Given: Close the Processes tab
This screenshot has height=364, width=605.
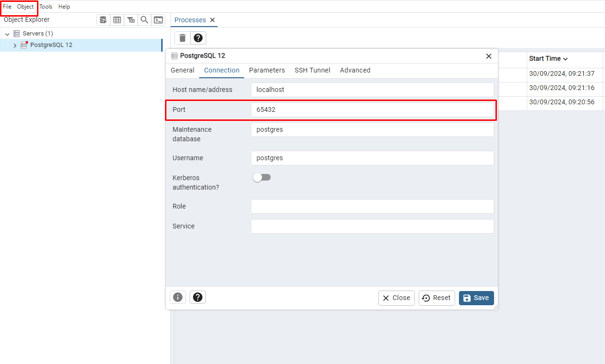Looking at the screenshot, I should coord(212,20).
